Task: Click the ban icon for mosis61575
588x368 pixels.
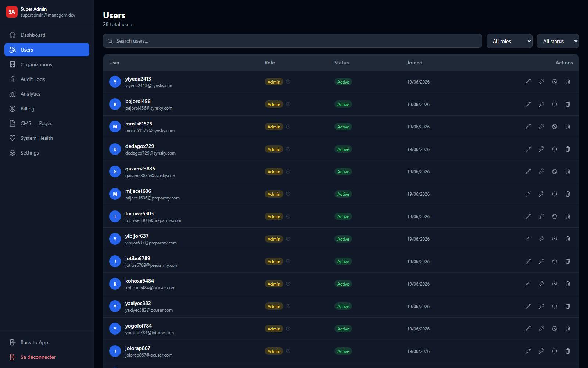Action: click(x=555, y=127)
